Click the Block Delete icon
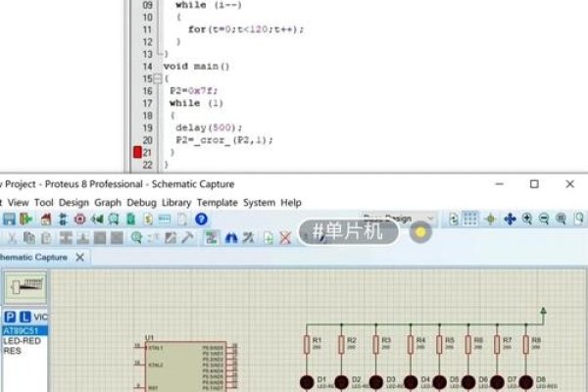588x392 pixels. click(x=117, y=238)
